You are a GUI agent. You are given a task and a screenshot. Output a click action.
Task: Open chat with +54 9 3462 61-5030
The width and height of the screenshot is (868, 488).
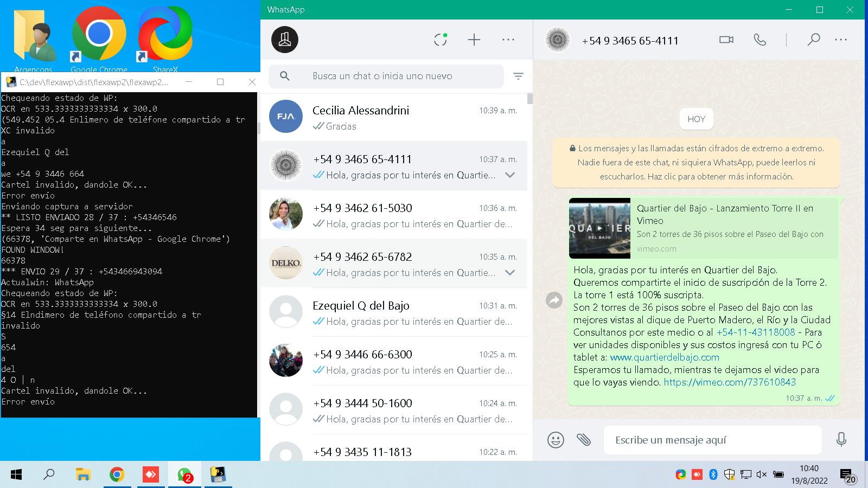coord(393,215)
